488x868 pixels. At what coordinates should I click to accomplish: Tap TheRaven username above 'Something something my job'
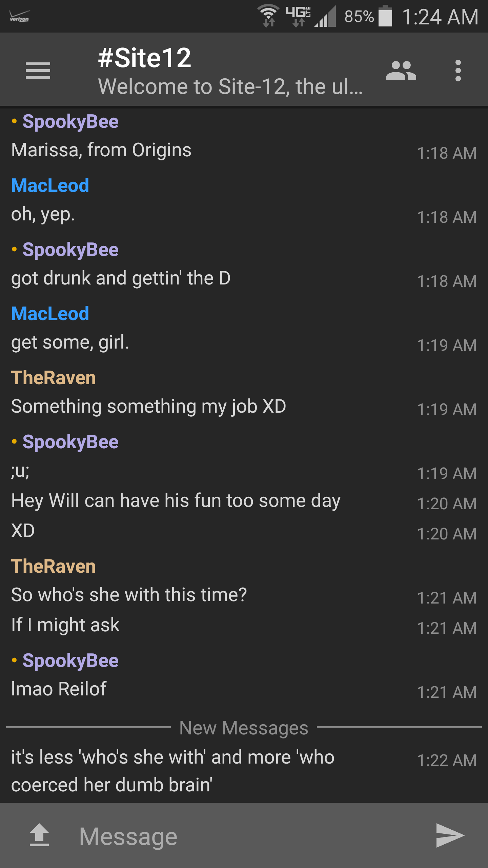click(x=54, y=378)
